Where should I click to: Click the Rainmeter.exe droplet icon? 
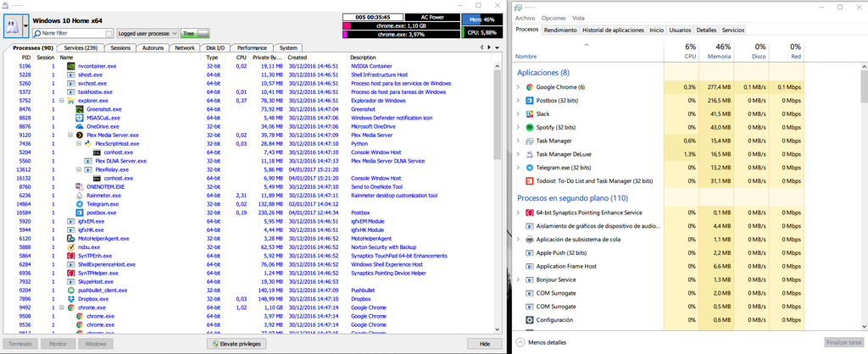coord(80,196)
